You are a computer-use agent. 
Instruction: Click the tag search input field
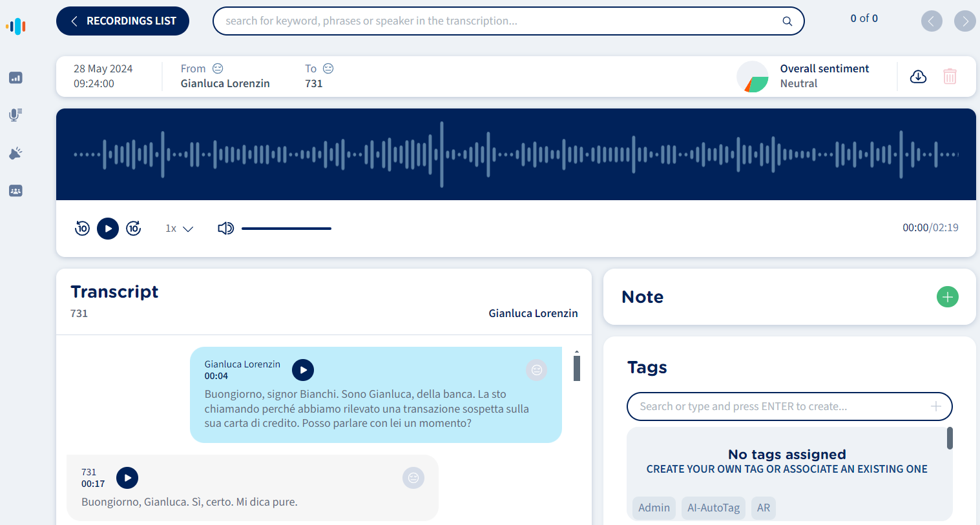[x=778, y=407]
